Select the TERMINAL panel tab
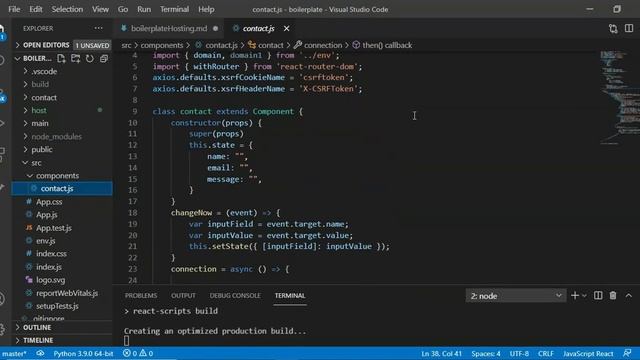 coord(290,296)
